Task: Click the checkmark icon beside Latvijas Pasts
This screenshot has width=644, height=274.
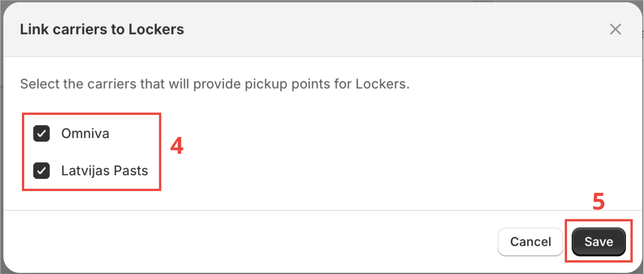Action: [x=41, y=171]
